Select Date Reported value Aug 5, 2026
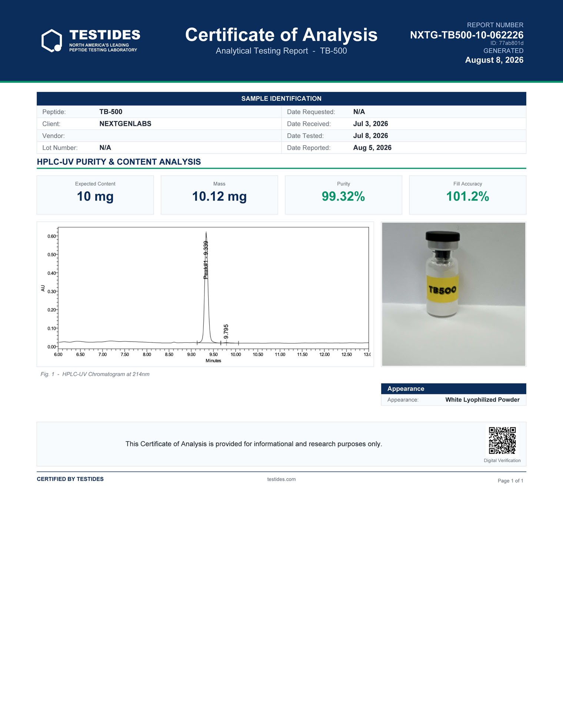563x728 pixels. point(372,148)
